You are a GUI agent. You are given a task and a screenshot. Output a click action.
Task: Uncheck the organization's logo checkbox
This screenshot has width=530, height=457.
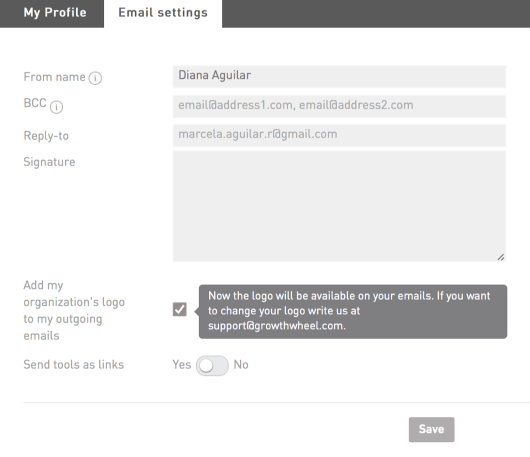179,309
